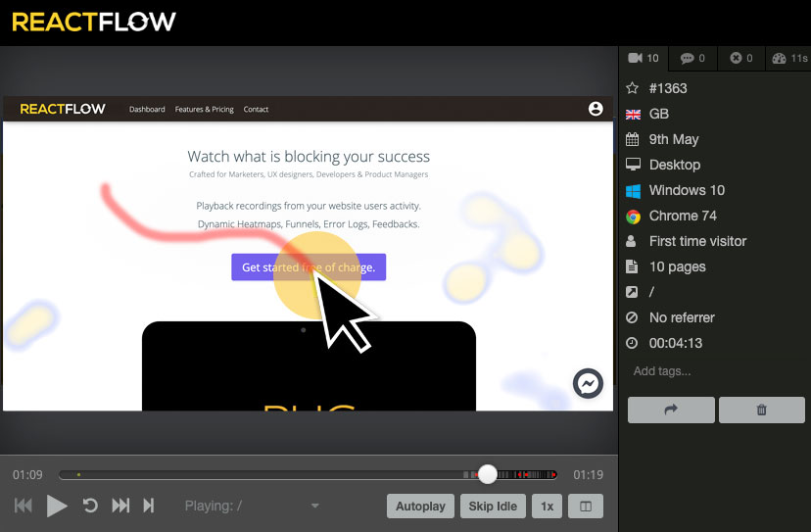Click the ReactFlow logo in recorded page
811x532 pixels.
click(63, 109)
